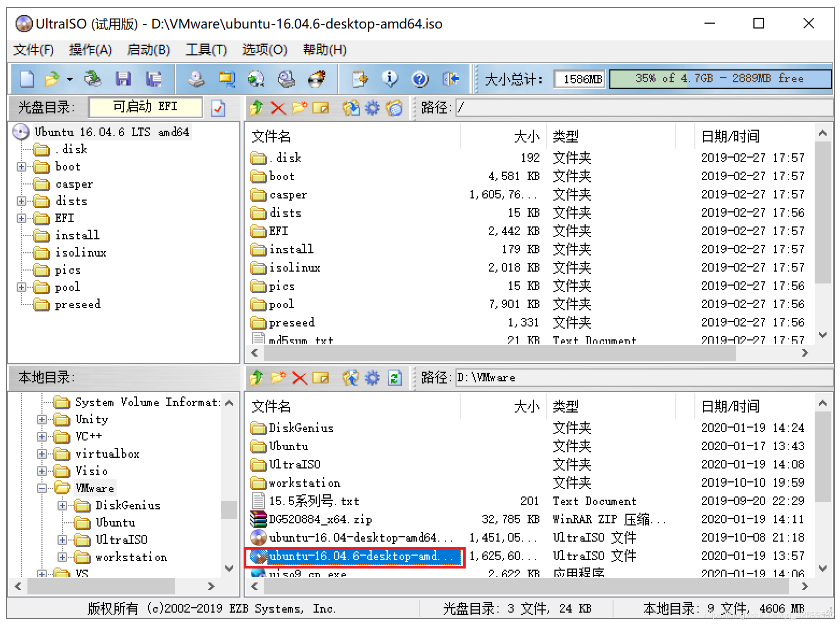
Task: Click Rename icon in local pane toolbar
Action: pos(321,378)
